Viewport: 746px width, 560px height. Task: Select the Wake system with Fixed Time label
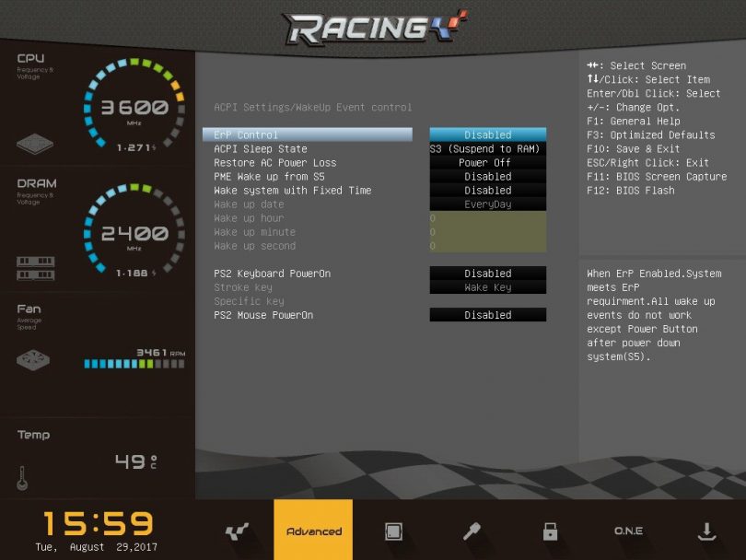pos(293,191)
